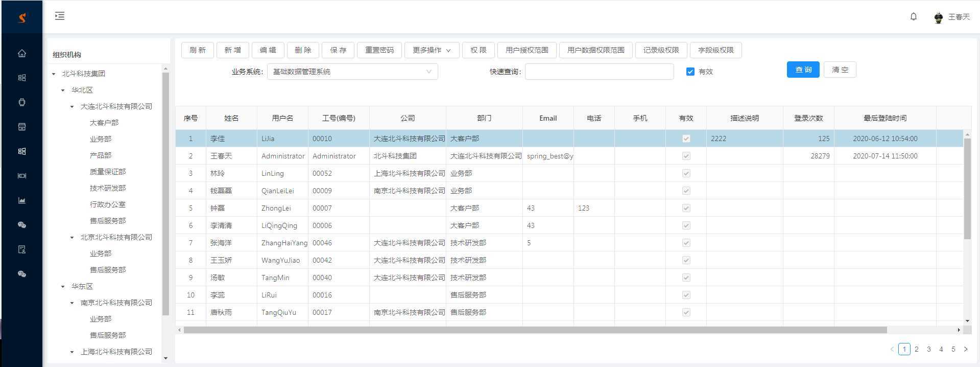
Task: Open the 用户授权范围 toolbar item
Action: 527,50
